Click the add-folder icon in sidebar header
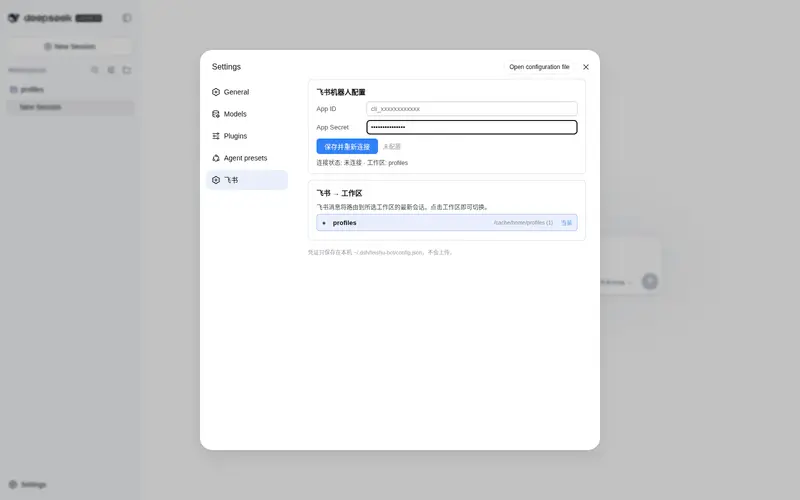This screenshot has width=800, height=500. point(127,70)
